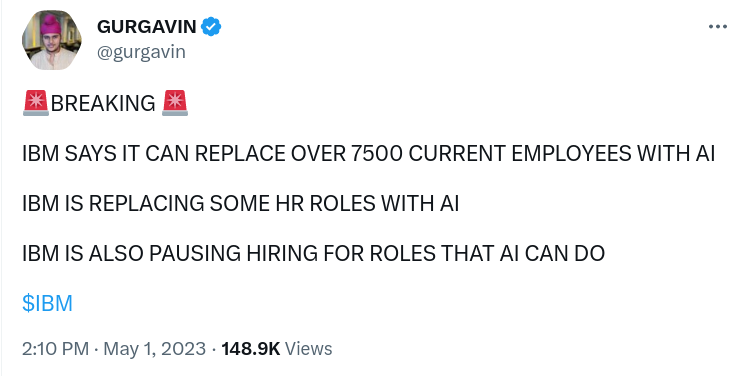Click the Views label
Image resolution: width=743 pixels, height=376 pixels.
308,349
